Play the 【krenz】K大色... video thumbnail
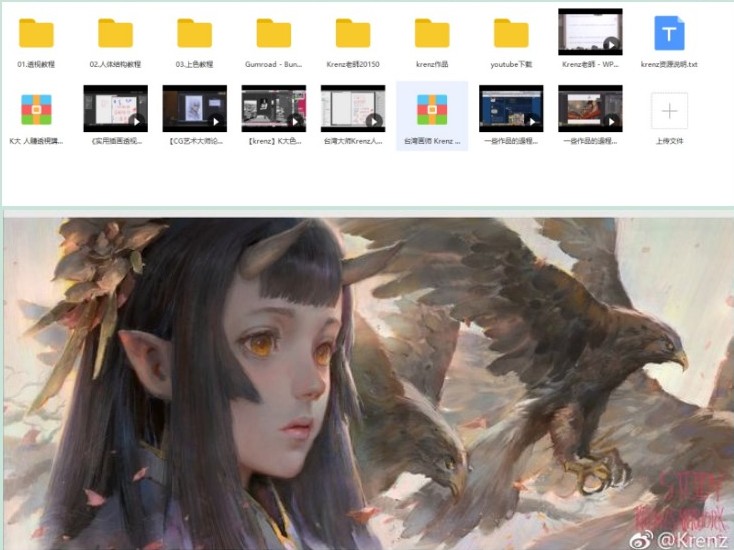The width and height of the screenshot is (734, 550). click(273, 109)
